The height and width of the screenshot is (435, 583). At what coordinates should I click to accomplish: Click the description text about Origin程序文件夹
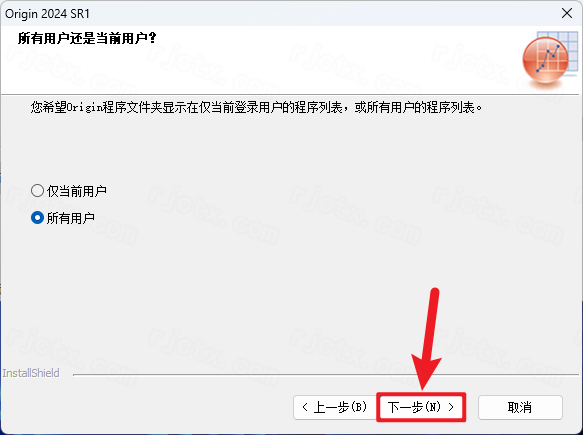pyautogui.click(x=256, y=107)
